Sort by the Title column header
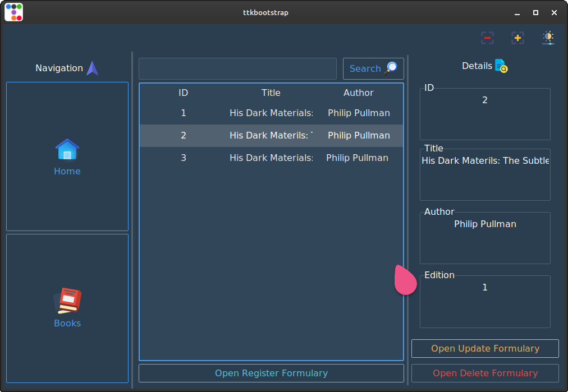The image size is (568, 392). click(271, 93)
